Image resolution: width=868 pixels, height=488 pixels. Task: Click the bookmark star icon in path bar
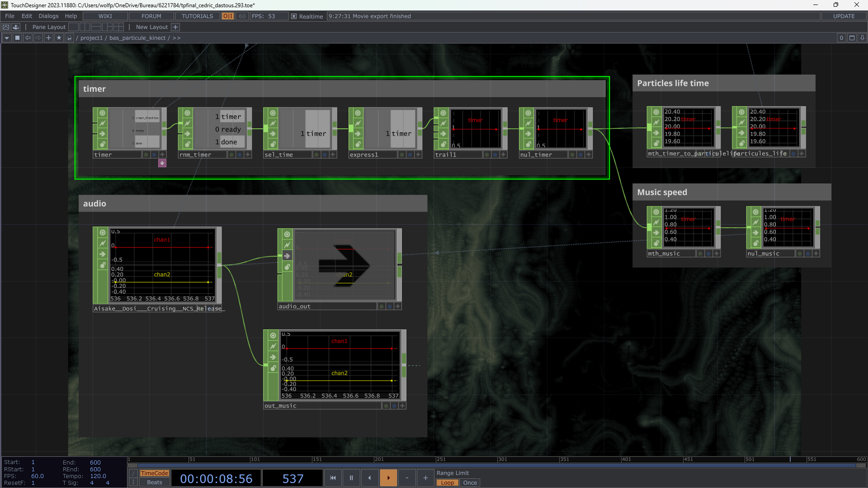[x=59, y=38]
